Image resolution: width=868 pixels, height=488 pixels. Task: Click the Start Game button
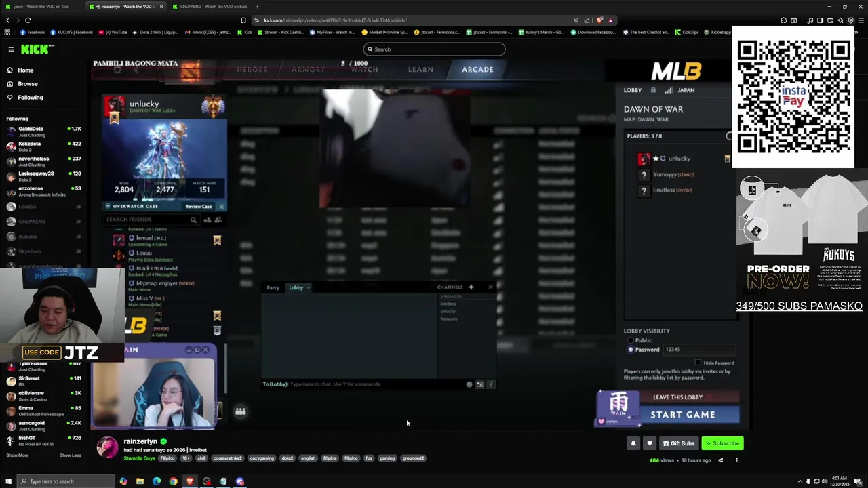click(x=683, y=415)
